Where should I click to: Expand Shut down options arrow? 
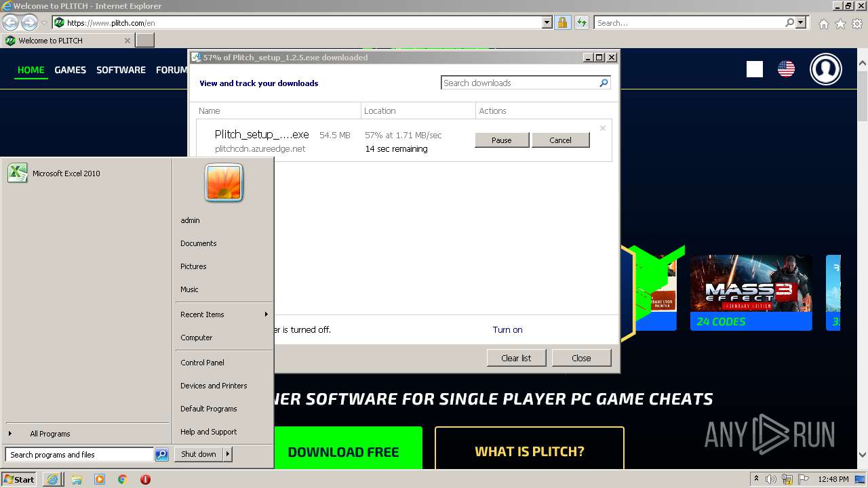227,454
